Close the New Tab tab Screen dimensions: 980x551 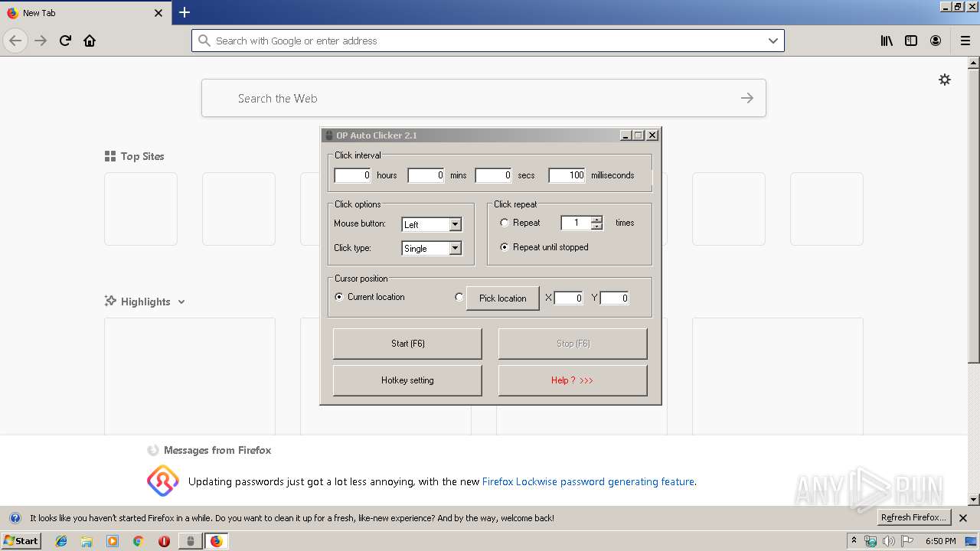158,13
